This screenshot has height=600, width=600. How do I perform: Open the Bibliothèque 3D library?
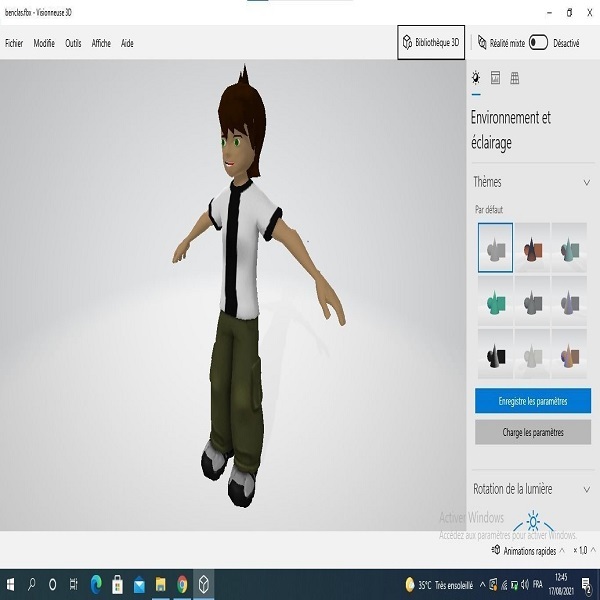[x=431, y=42]
